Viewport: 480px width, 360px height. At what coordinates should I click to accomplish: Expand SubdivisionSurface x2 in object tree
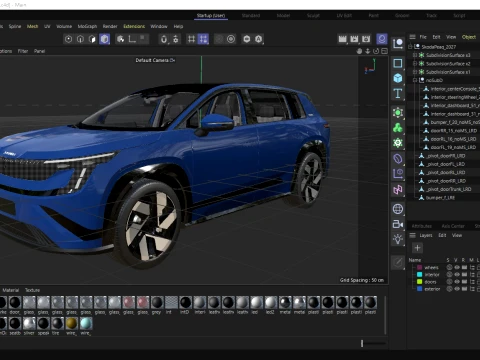415,63
